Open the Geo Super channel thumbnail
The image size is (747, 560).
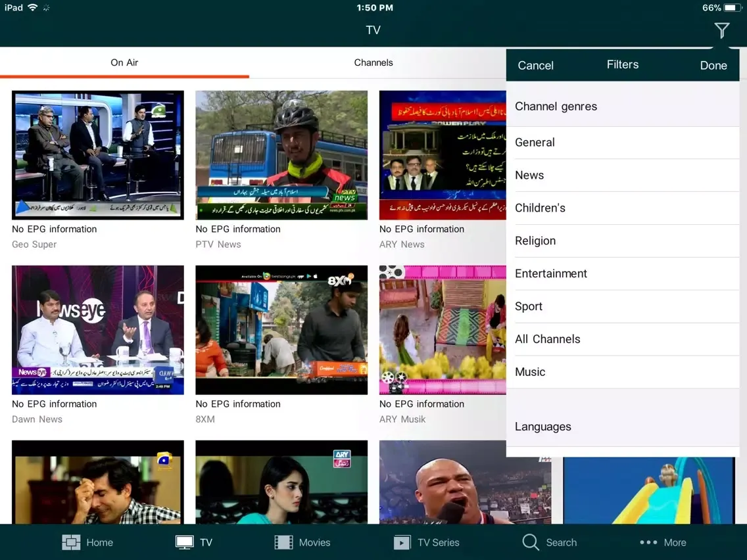coord(98,155)
